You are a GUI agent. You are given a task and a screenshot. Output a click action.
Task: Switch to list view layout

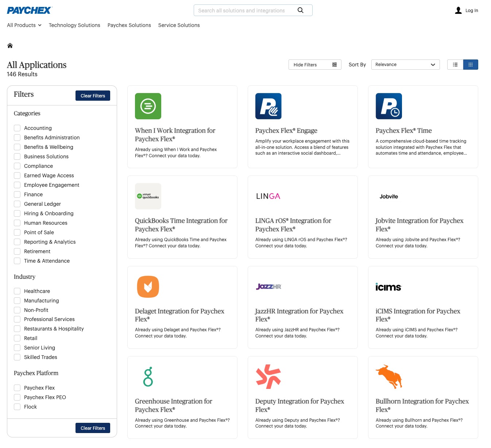click(x=455, y=65)
